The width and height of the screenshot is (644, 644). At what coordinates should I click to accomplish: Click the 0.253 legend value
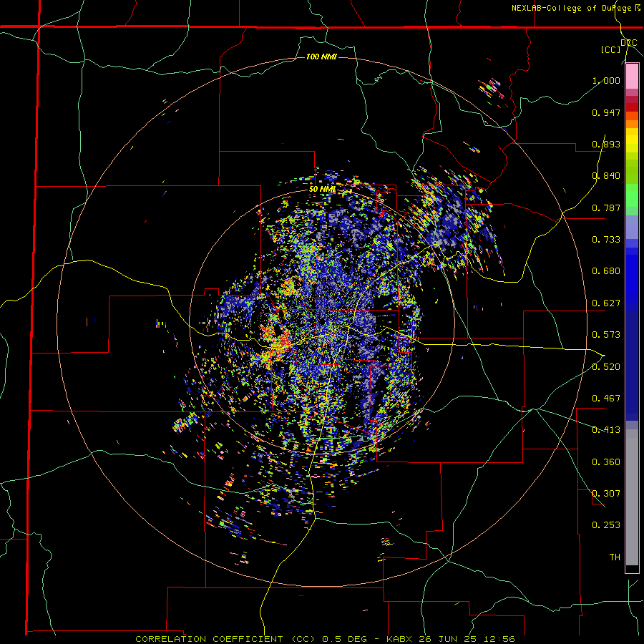click(x=606, y=525)
